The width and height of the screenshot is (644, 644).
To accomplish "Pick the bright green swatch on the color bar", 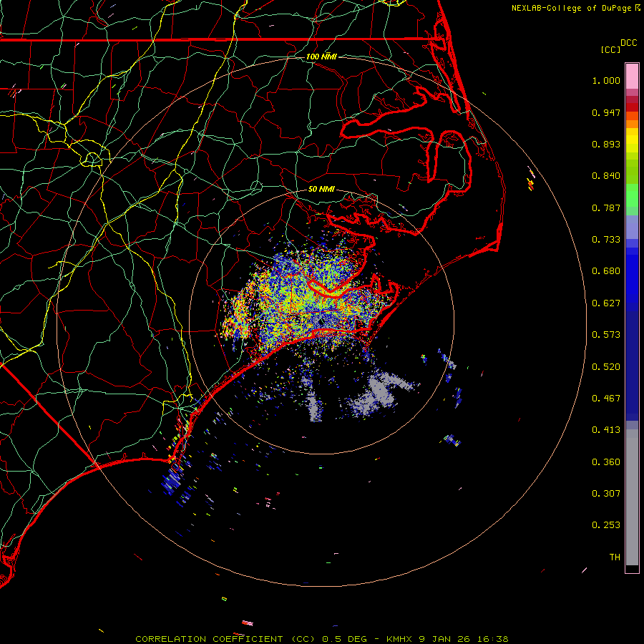I will 632,195.
